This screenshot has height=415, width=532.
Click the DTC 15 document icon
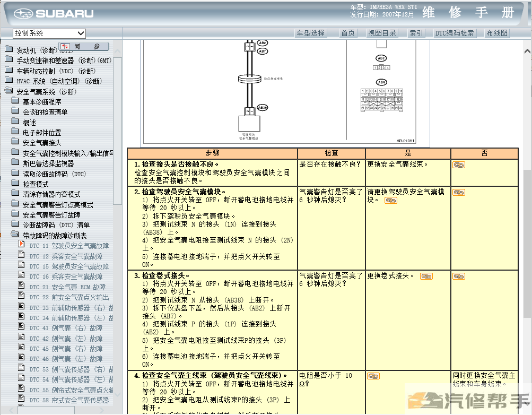[21, 265]
